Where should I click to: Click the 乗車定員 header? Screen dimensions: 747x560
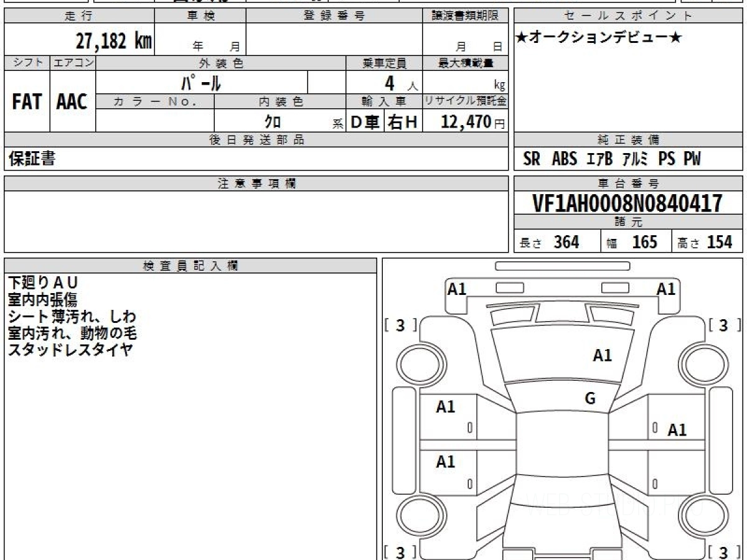pyautogui.click(x=384, y=63)
